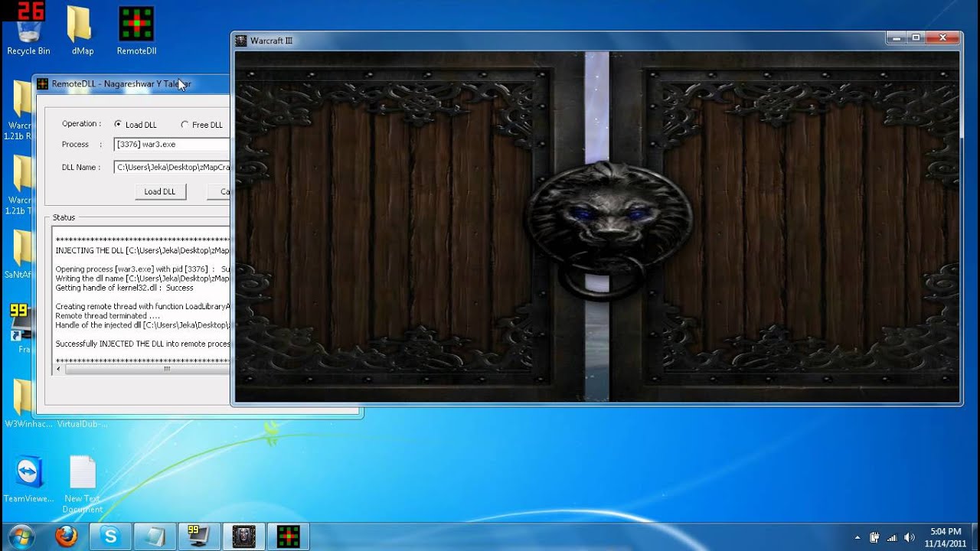Switch to the notepad app in taskbar
Image resolution: width=980 pixels, height=551 pixels.
click(x=155, y=536)
